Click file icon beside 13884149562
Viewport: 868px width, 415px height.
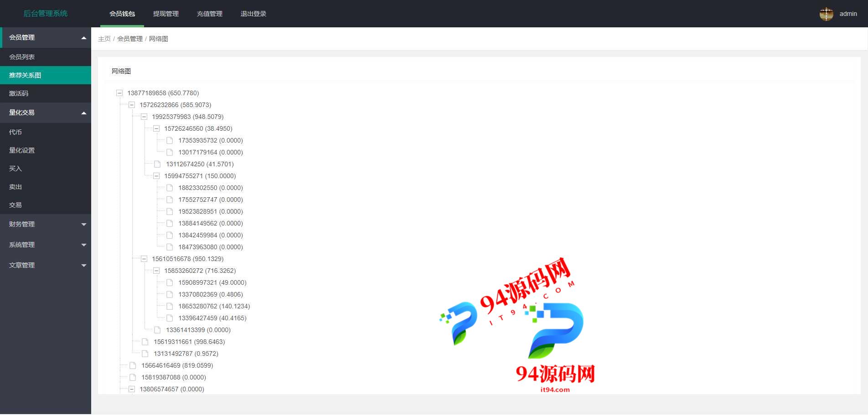pos(170,223)
